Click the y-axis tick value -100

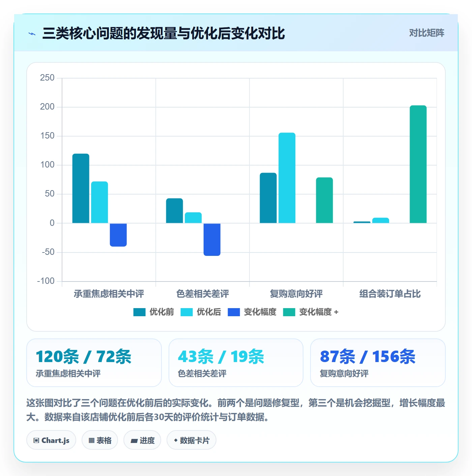[x=46, y=281]
